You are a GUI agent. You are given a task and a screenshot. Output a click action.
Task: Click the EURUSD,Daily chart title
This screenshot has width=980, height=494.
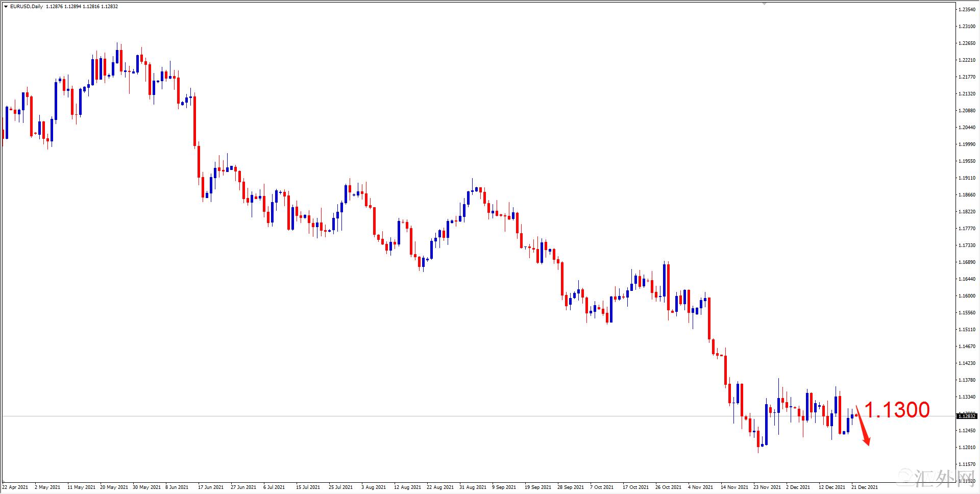27,7
